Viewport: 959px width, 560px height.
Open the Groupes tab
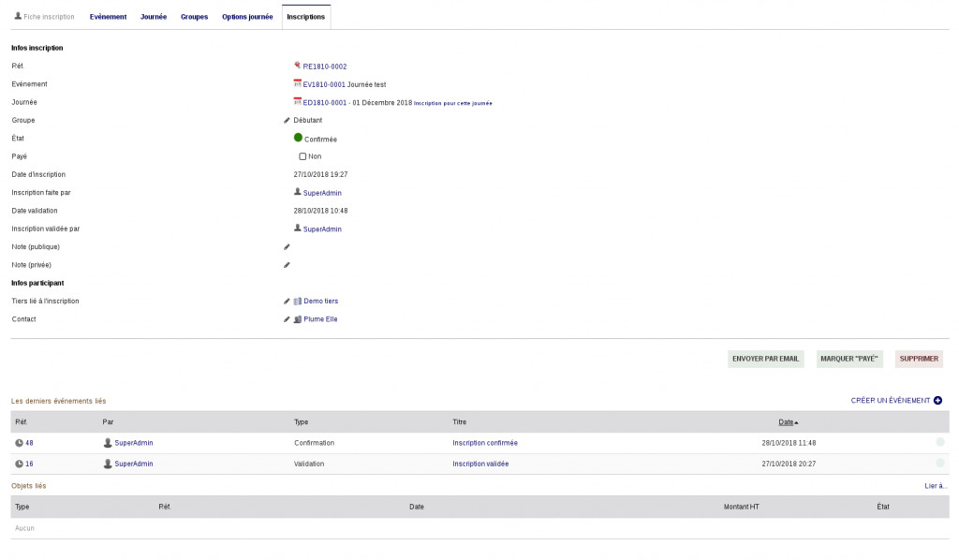[195, 17]
